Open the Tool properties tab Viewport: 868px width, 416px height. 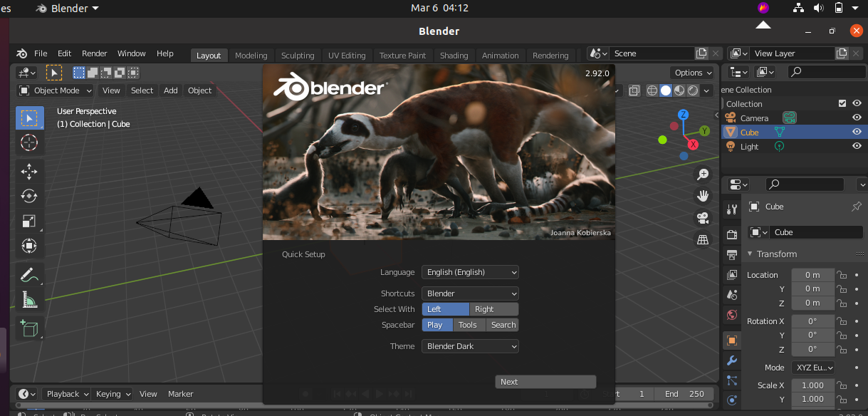pos(731,209)
